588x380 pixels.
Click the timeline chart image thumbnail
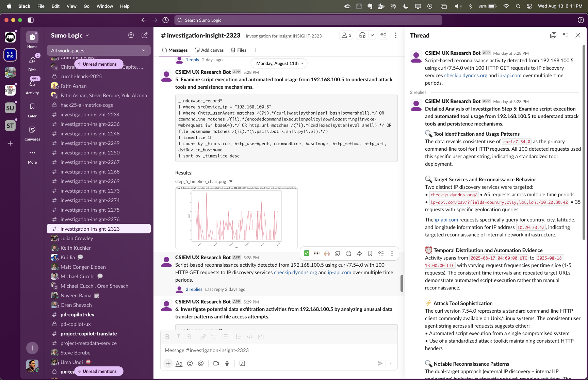point(236,218)
